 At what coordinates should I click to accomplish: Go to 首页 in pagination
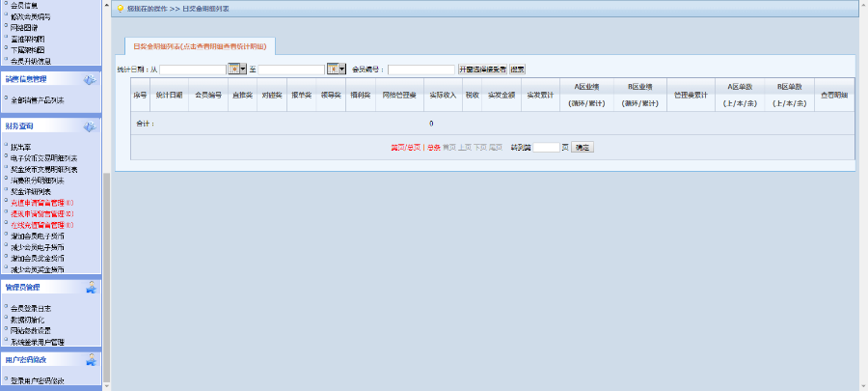(449, 148)
